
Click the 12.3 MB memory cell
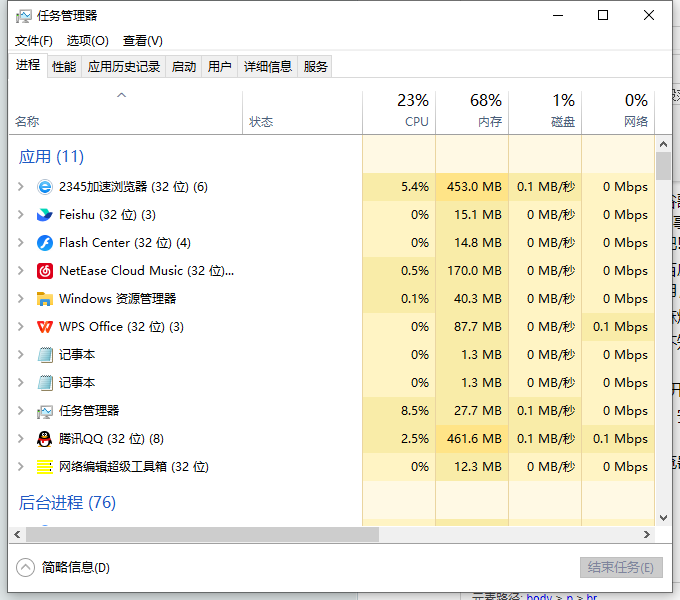pyautogui.click(x=472, y=467)
